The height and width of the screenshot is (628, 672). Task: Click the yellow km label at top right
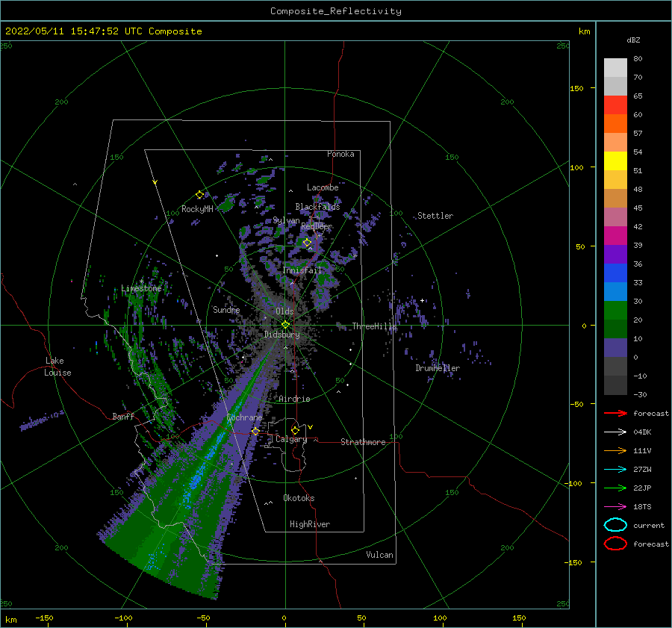coord(585,31)
